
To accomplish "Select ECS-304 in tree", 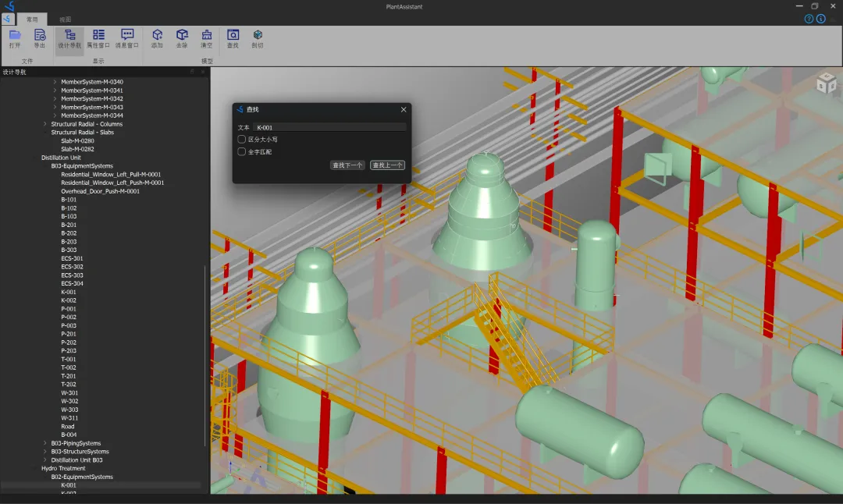I will [72, 284].
